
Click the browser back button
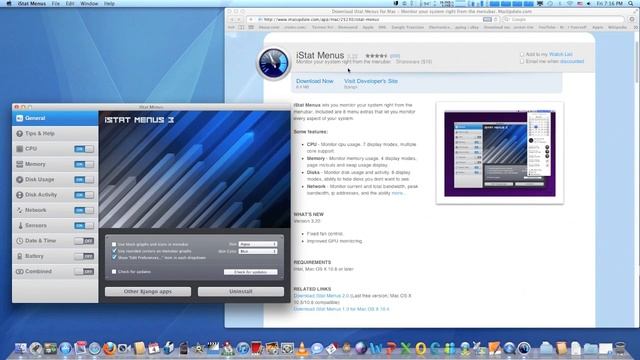coord(232,19)
